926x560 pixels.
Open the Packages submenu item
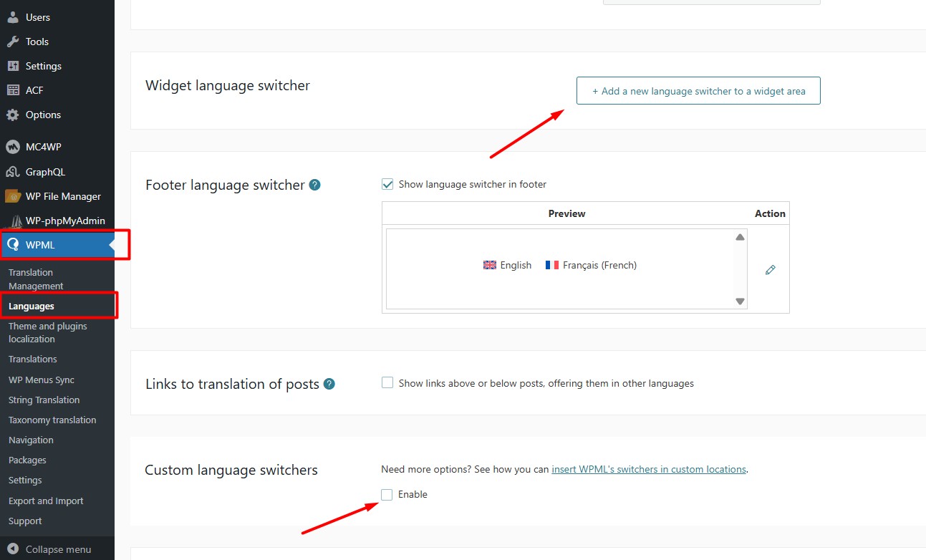[27, 460]
